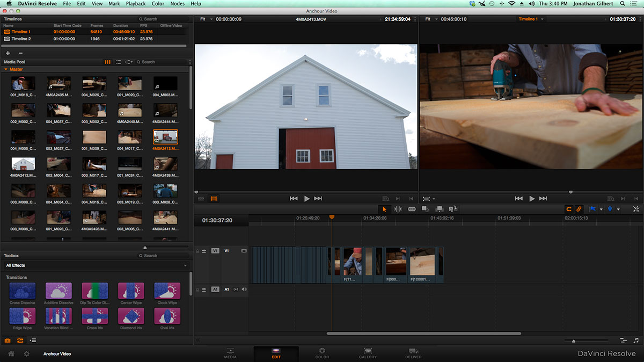Select the arrow selection tool in timeline toolbar
The image size is (644, 362).
tap(384, 209)
